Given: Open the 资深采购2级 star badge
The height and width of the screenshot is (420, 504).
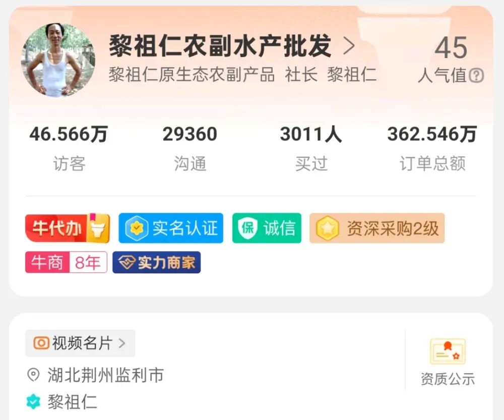Looking at the screenshot, I should (x=377, y=228).
